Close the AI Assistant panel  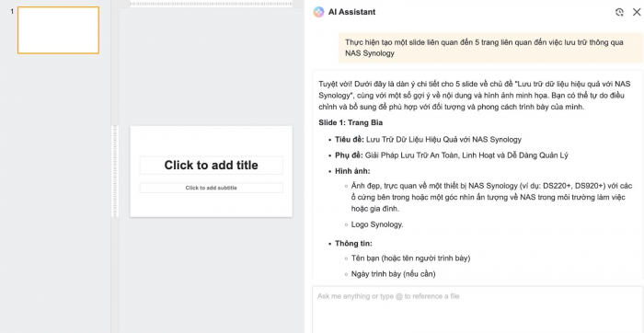[637, 12]
